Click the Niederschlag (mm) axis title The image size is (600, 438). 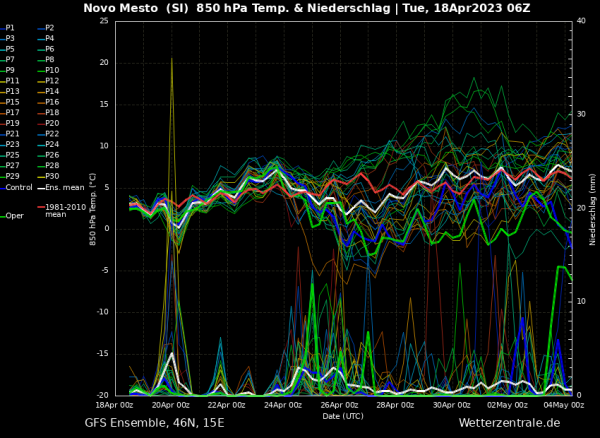tap(593, 209)
